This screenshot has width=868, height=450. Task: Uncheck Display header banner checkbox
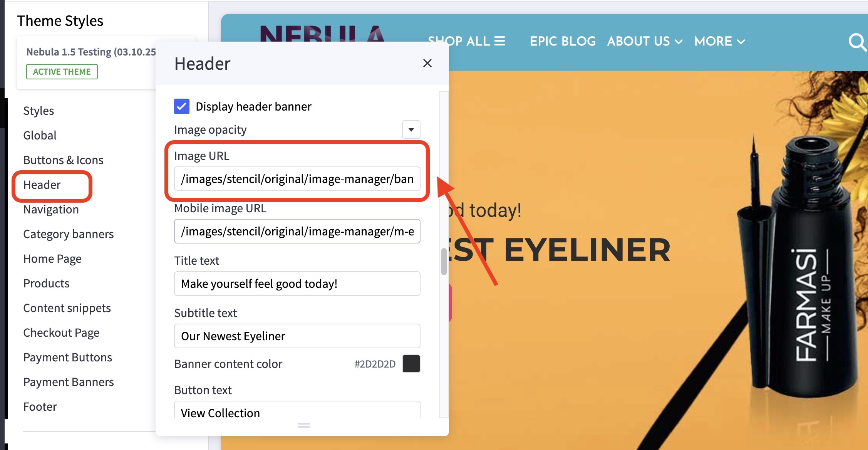[182, 106]
